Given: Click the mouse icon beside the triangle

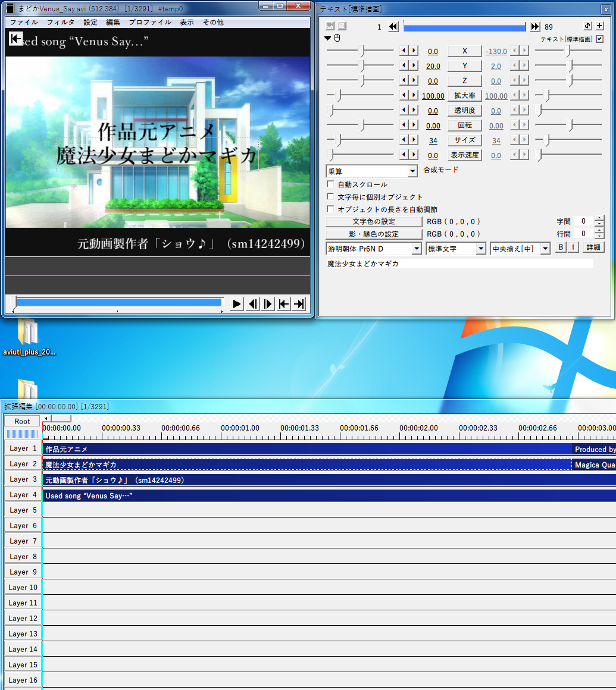Looking at the screenshot, I should tap(337, 38).
